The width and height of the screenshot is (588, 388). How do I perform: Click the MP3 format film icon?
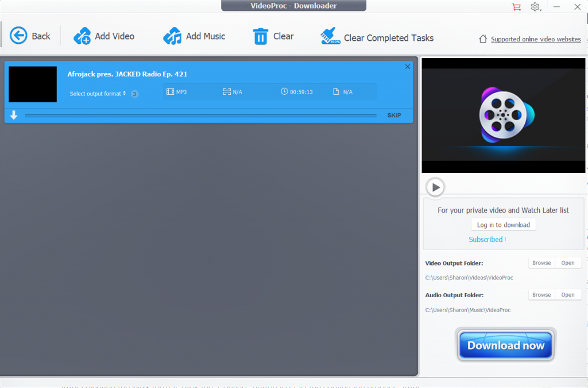[x=170, y=91]
